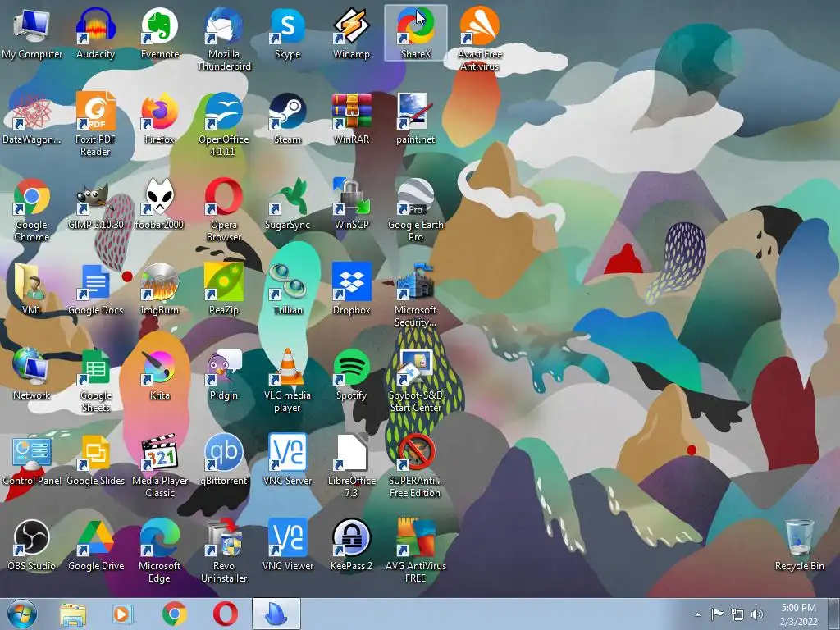Click the SugarSync hummingbird icon

pyautogui.click(x=288, y=204)
